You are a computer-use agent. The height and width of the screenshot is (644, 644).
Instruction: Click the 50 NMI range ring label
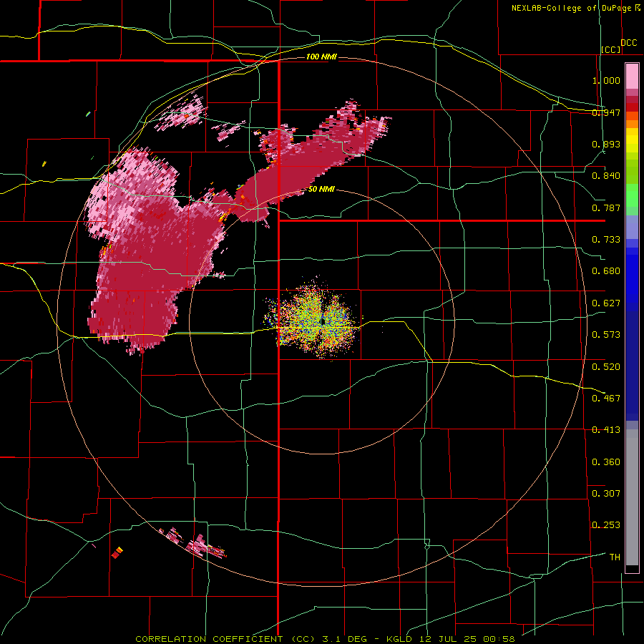point(321,190)
